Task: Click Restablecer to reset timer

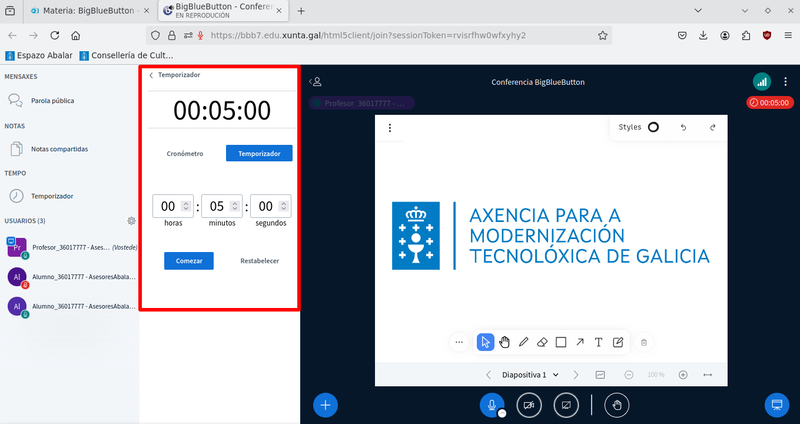Action: (x=259, y=261)
